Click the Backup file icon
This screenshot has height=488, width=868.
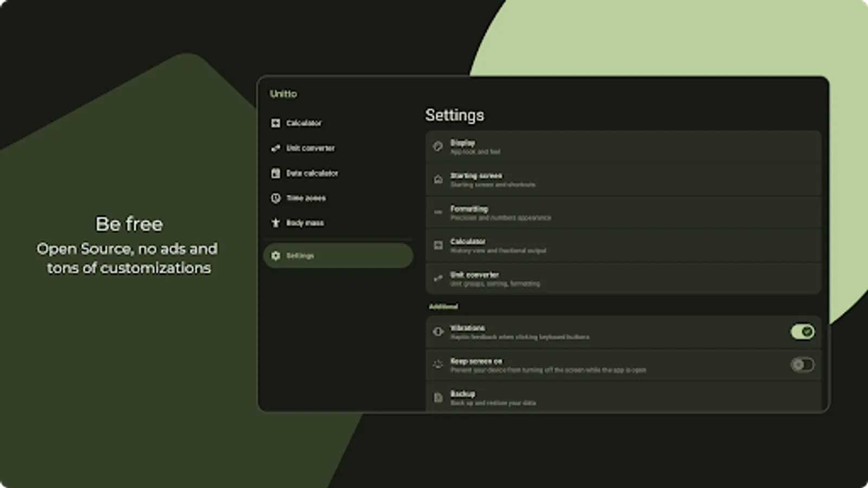point(438,398)
